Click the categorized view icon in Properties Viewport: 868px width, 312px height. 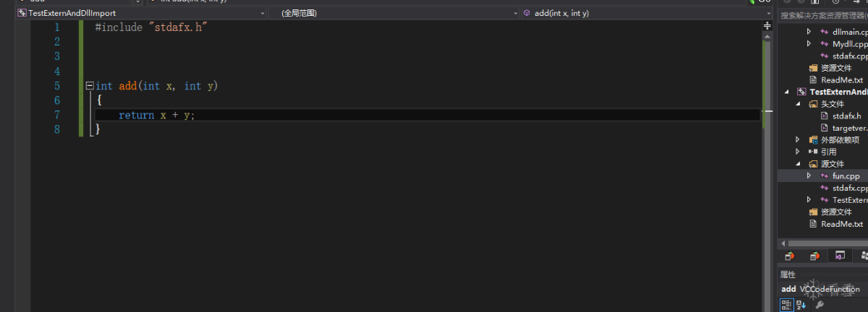click(786, 305)
